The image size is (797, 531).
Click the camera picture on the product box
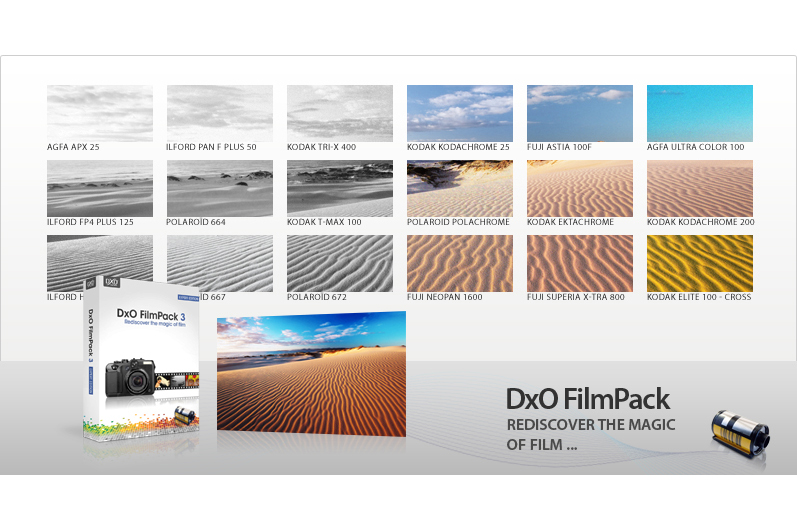pyautogui.click(x=130, y=377)
